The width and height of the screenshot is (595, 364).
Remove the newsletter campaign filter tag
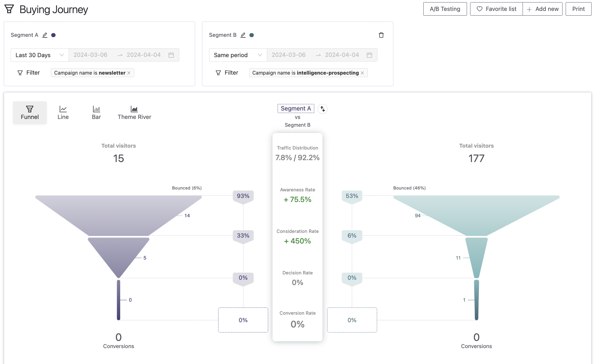(129, 73)
